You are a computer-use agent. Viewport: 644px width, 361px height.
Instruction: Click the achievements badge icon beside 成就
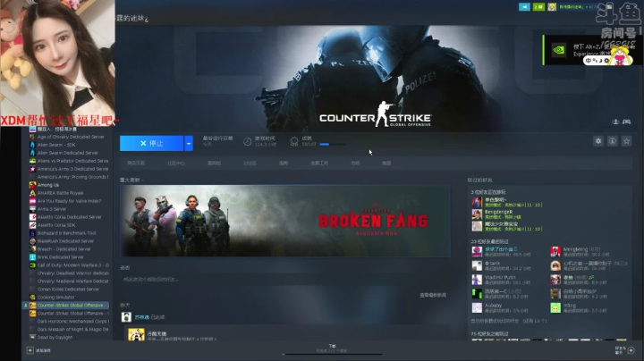pyautogui.click(x=294, y=141)
